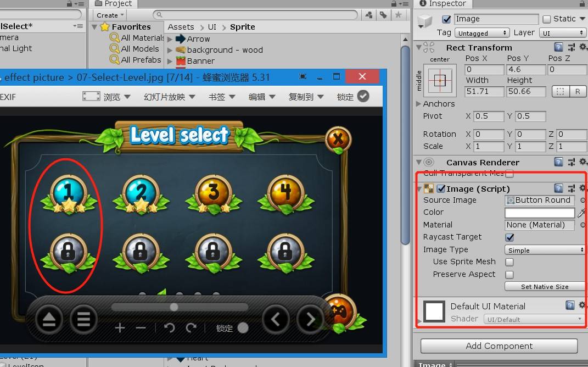Toggle Blueprint mode button
Viewport: 588px width, 367px height.
pyautogui.click(x=561, y=92)
